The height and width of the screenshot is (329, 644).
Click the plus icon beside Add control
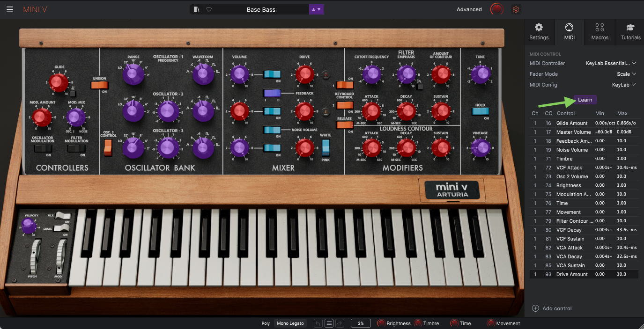pyautogui.click(x=536, y=308)
